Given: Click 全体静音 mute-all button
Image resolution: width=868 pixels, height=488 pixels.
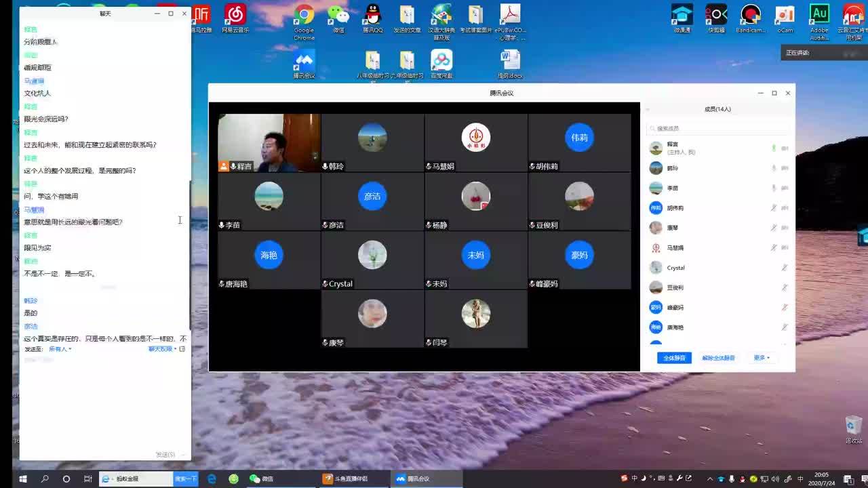Looking at the screenshot, I should coord(674,358).
